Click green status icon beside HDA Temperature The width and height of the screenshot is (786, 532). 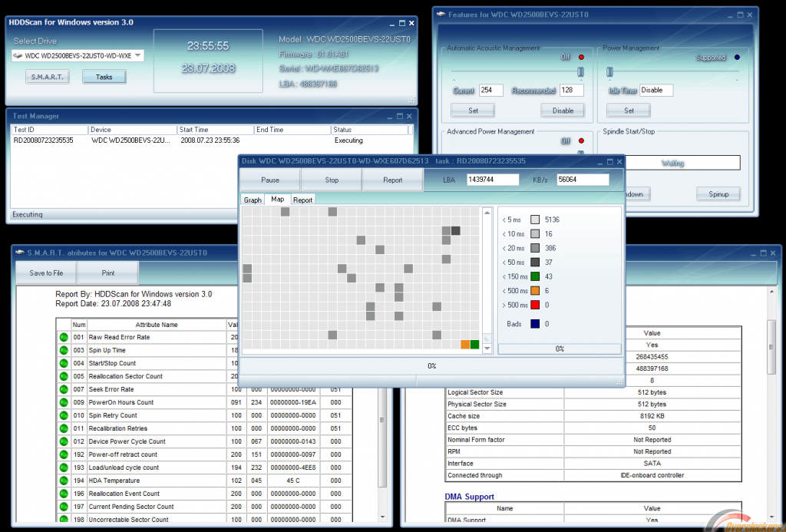point(63,481)
